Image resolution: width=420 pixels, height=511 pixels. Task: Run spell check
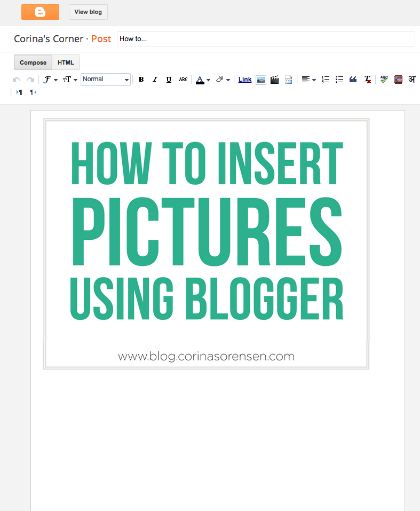point(384,80)
